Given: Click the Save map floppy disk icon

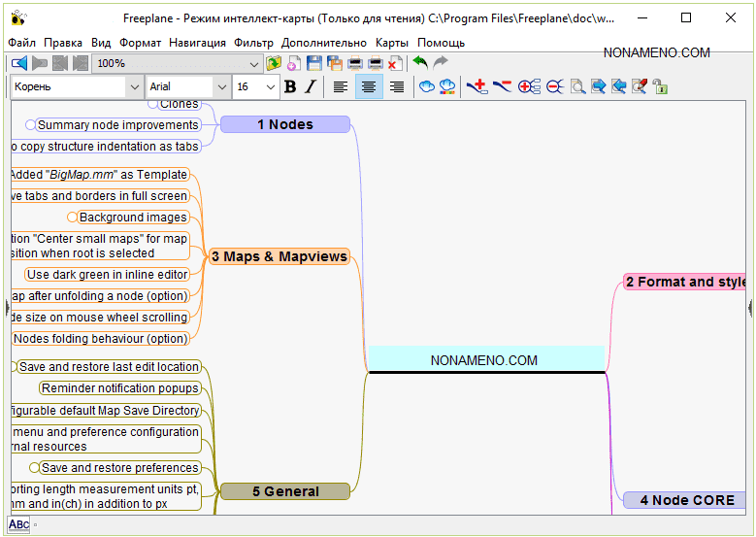Looking at the screenshot, I should tap(313, 63).
